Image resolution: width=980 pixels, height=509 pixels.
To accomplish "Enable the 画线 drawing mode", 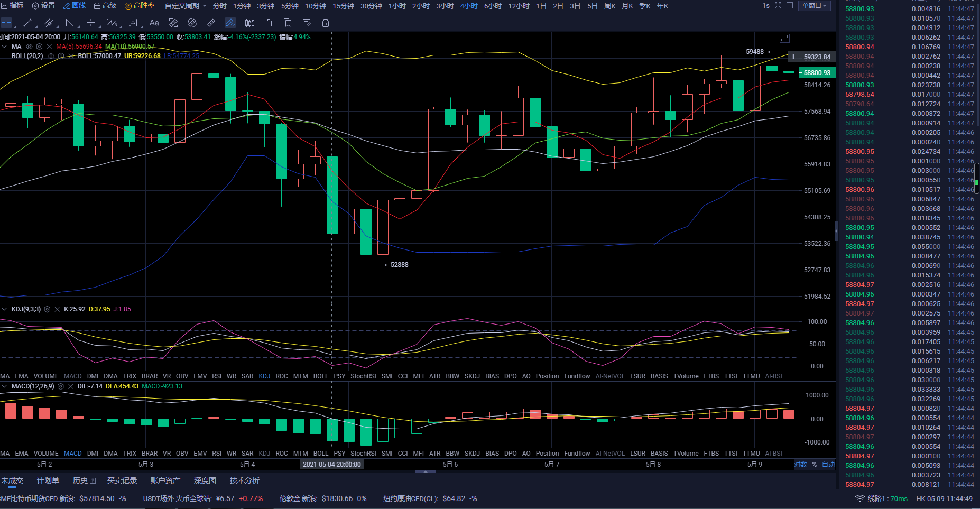I will tap(75, 5).
